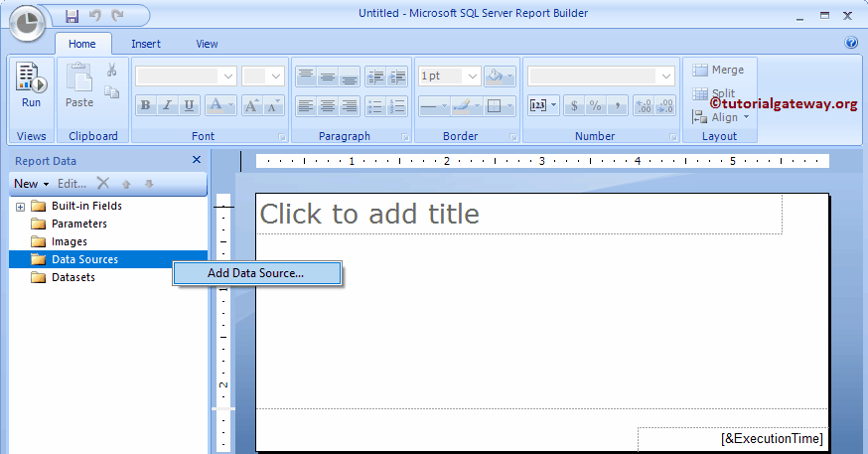Open the fill color paint bucket
The height and width of the screenshot is (454, 868).
(x=500, y=76)
